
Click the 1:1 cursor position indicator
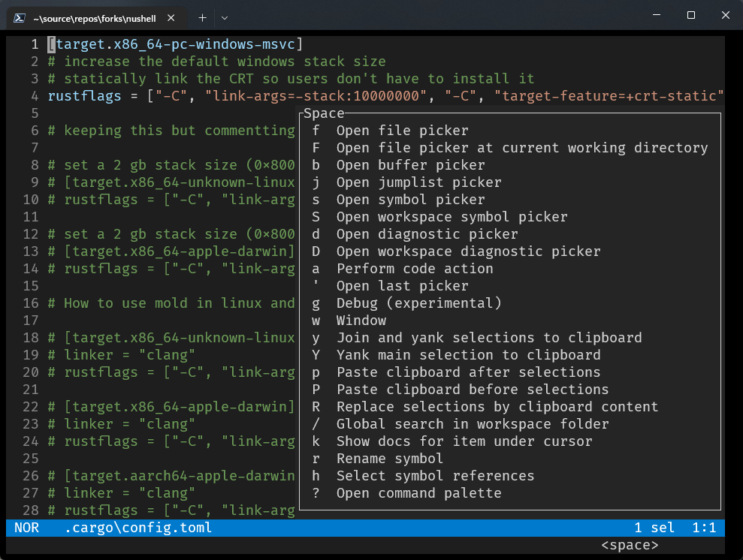click(x=705, y=528)
